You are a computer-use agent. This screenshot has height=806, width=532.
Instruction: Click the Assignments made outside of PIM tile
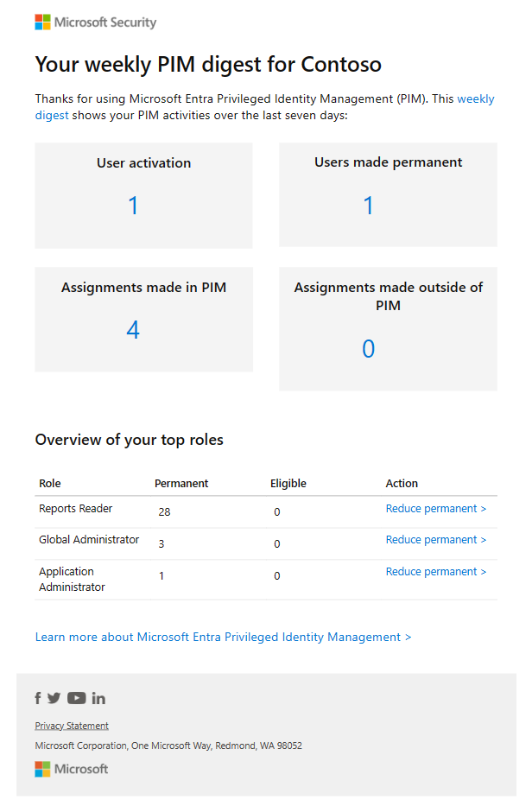(x=388, y=328)
